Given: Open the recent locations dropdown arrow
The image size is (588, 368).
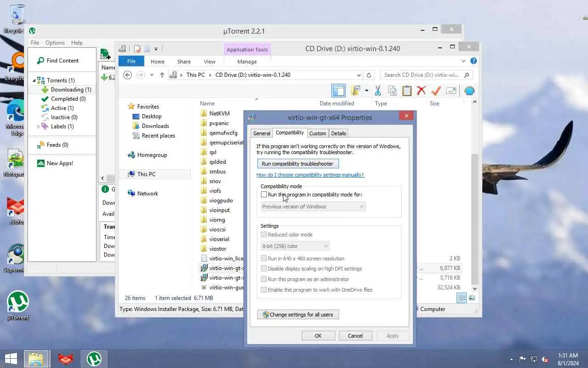Looking at the screenshot, I should [x=151, y=75].
